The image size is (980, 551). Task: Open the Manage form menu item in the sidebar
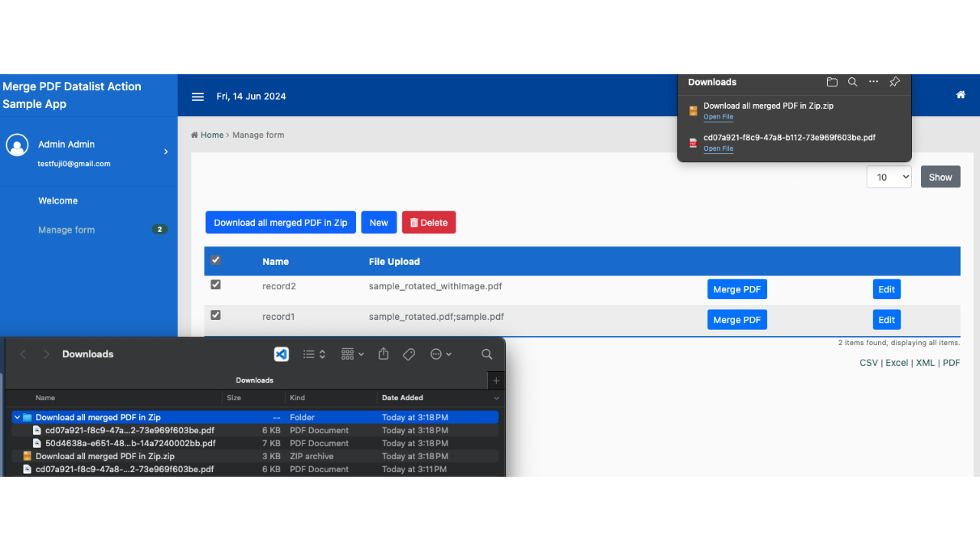(x=67, y=230)
